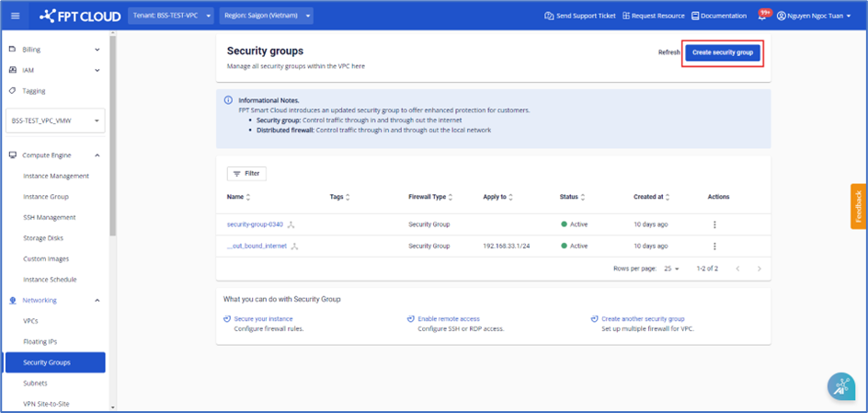
Task: Open the Tenant BSS-TEST-VPC dropdown
Action: (172, 16)
